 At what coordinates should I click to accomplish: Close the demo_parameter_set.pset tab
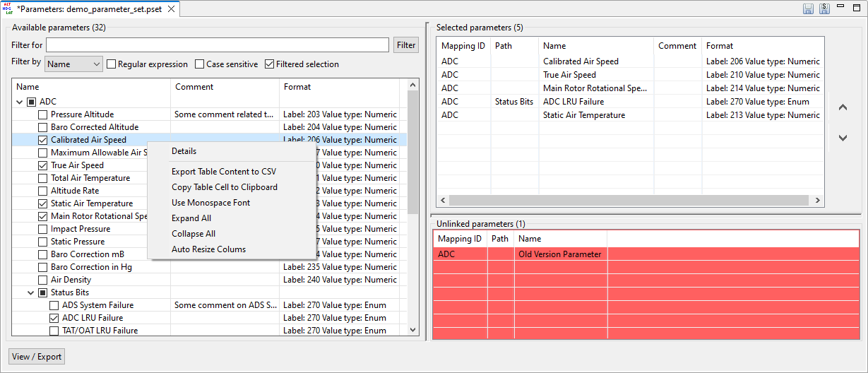pos(172,9)
